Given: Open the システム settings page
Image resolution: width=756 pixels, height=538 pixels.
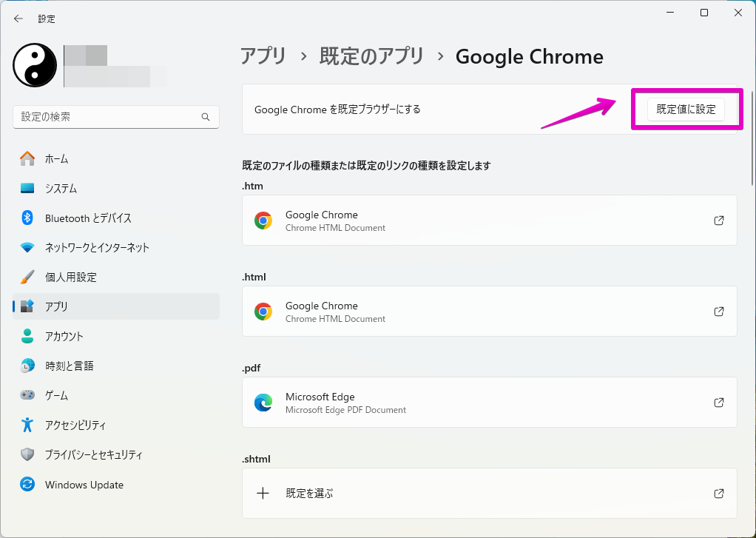Looking at the screenshot, I should tap(116, 188).
